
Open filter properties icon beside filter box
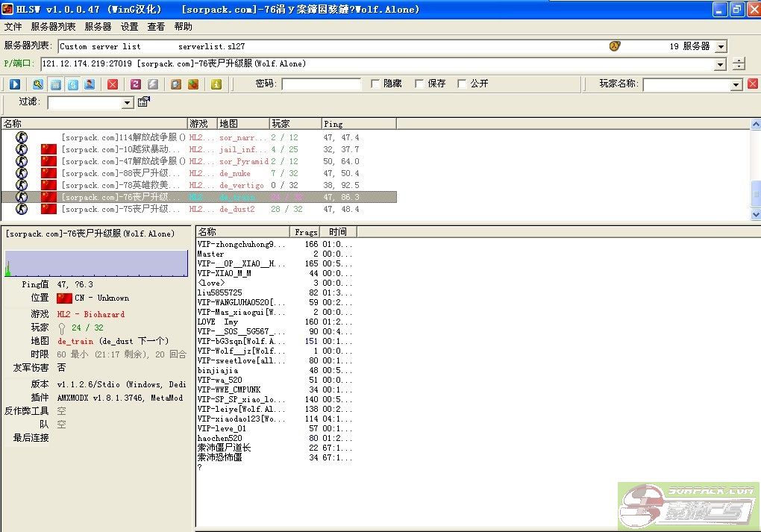tap(144, 102)
